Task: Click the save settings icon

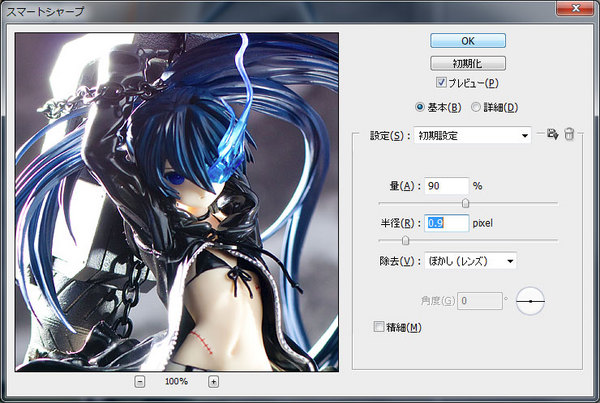Action: coord(552,134)
